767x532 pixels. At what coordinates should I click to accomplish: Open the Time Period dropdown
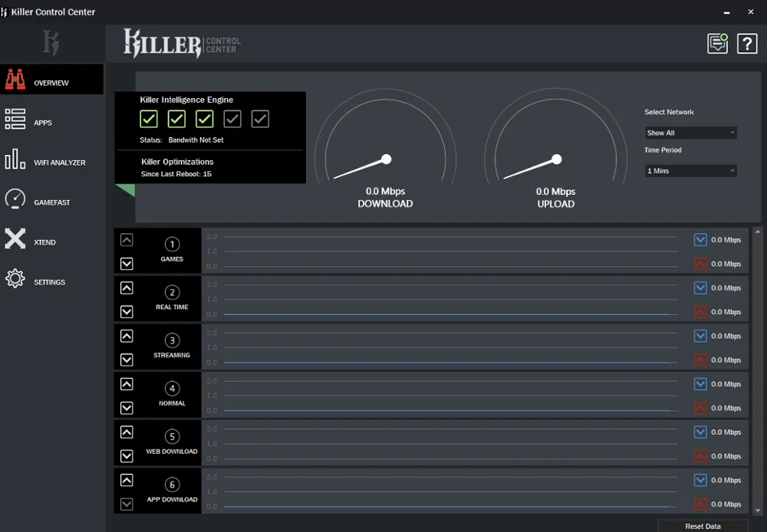[691, 171]
